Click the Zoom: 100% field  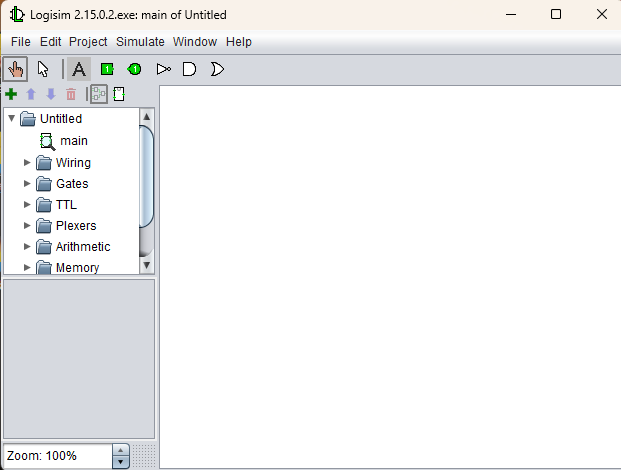[58, 456]
